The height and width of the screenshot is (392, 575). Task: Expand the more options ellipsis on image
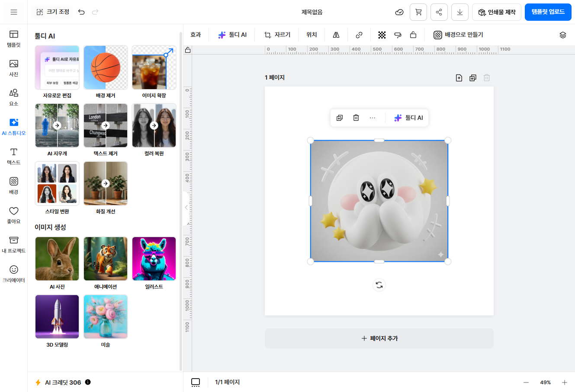[x=373, y=118]
